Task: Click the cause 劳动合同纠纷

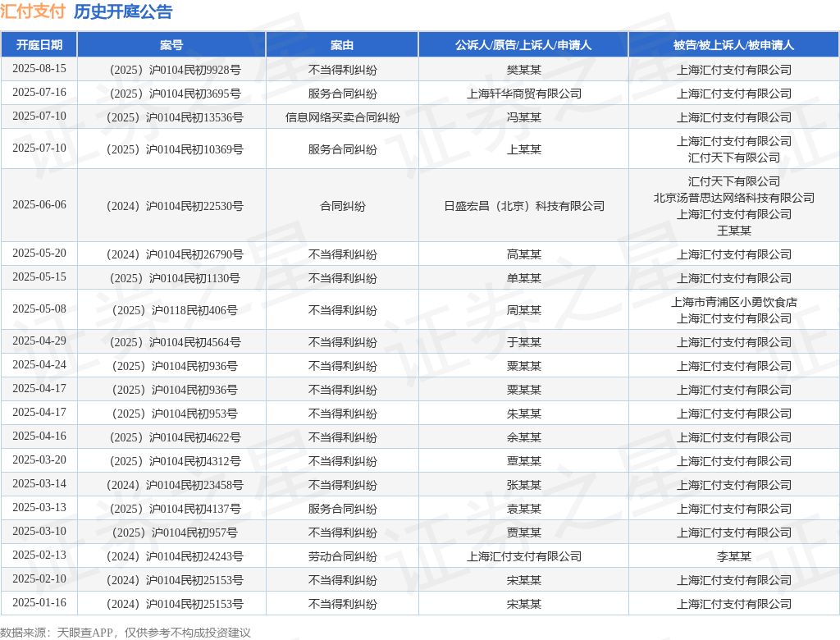Action: [x=342, y=556]
